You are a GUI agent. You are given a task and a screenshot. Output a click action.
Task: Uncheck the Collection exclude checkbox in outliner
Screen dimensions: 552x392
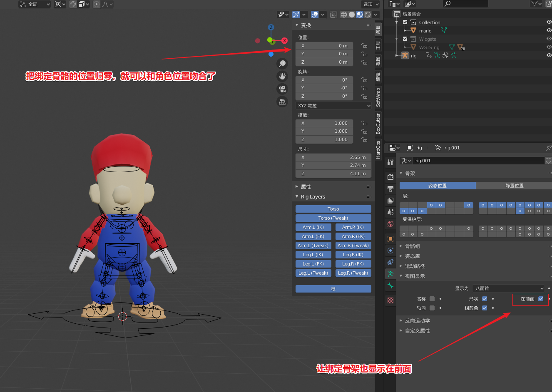pyautogui.click(x=405, y=22)
